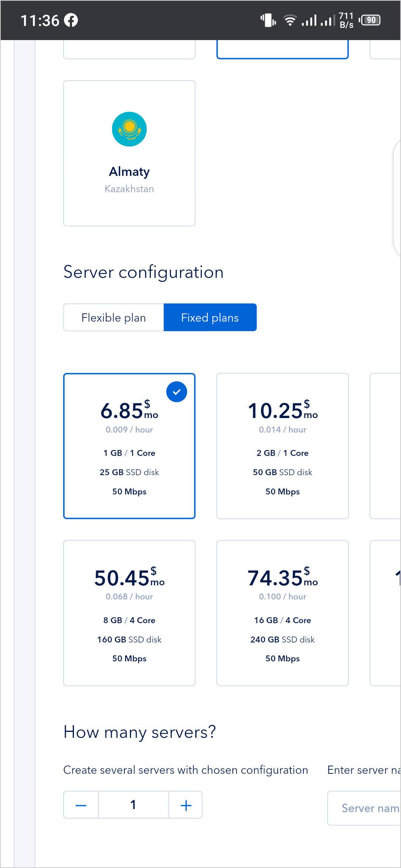Switch to the Fixed plans tab
401x868 pixels.
tap(210, 318)
